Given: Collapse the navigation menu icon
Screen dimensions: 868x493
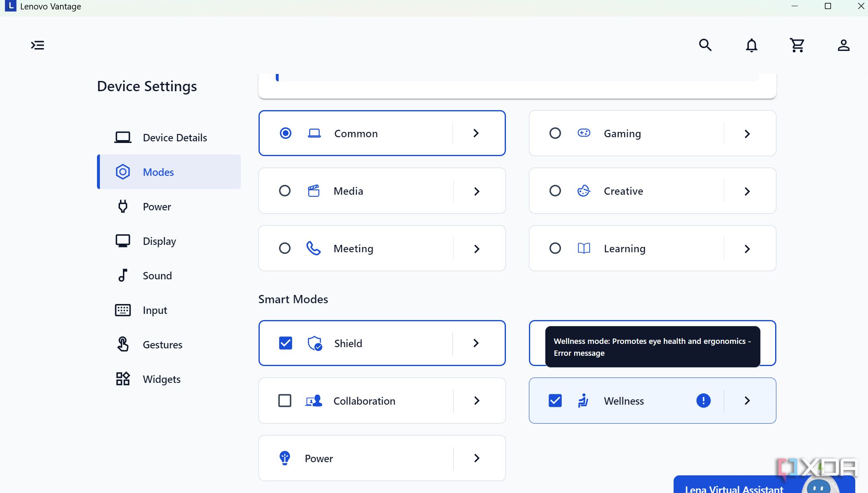Looking at the screenshot, I should click(x=37, y=45).
